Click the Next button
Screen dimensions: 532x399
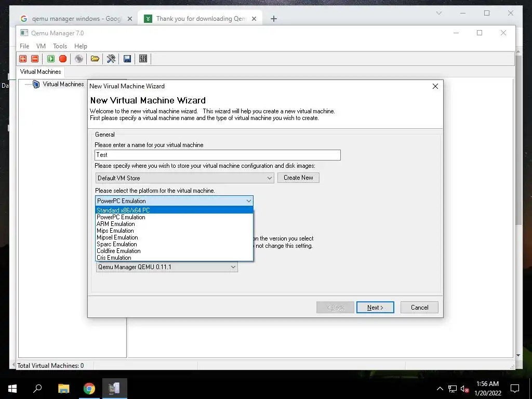(x=375, y=308)
